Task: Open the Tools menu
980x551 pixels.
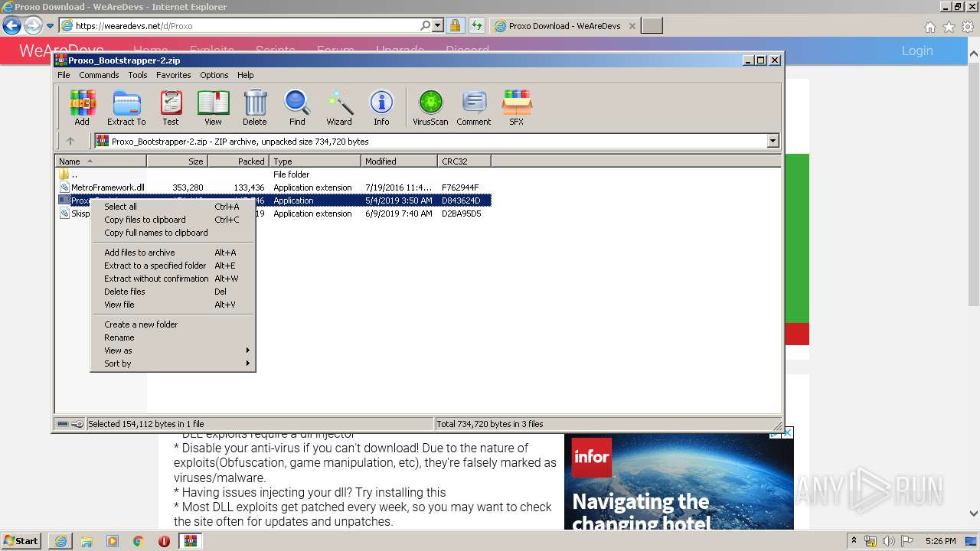Action: click(x=138, y=75)
